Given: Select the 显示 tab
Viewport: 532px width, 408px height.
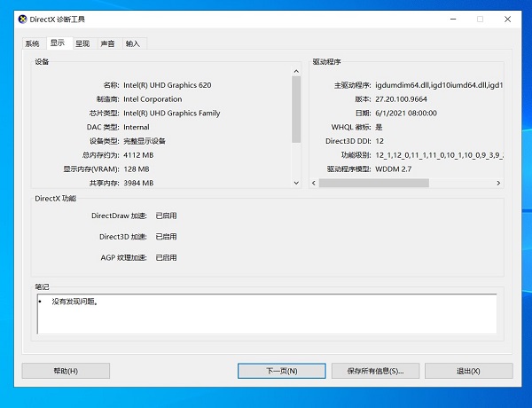Looking at the screenshot, I should pyautogui.click(x=57, y=43).
